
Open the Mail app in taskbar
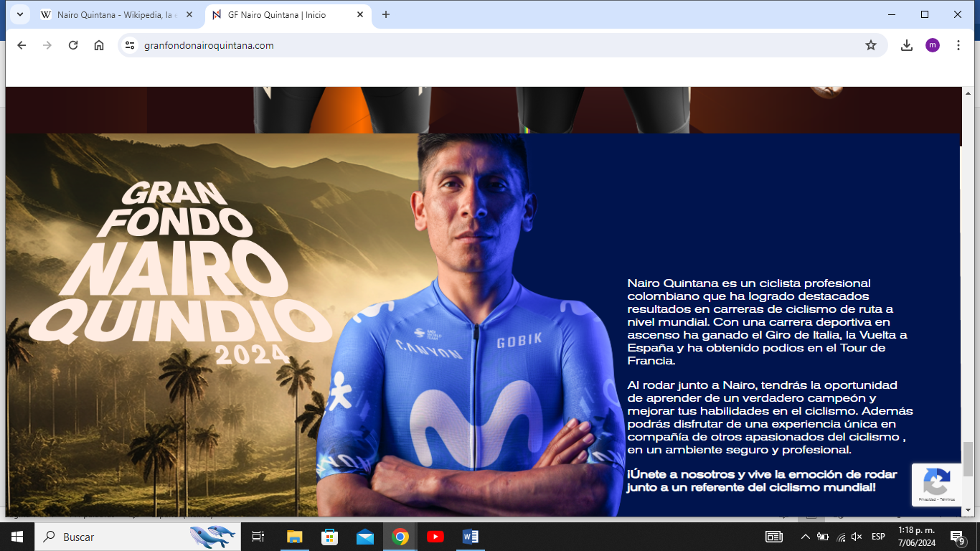tap(364, 537)
